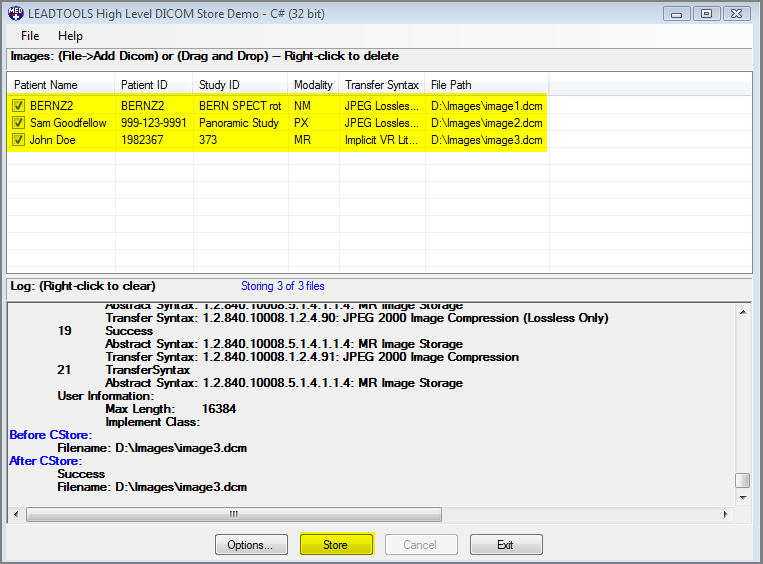The height and width of the screenshot is (564, 763).
Task: Maximize the DICOM Store Demo window
Action: (x=706, y=13)
